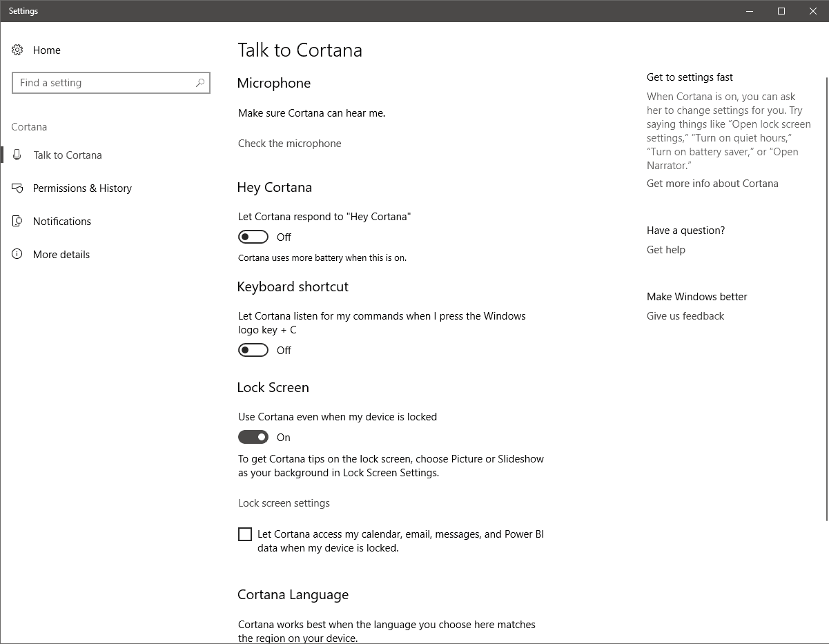This screenshot has width=829, height=644.
Task: Click Get more info about Cortana
Action: [x=712, y=184]
